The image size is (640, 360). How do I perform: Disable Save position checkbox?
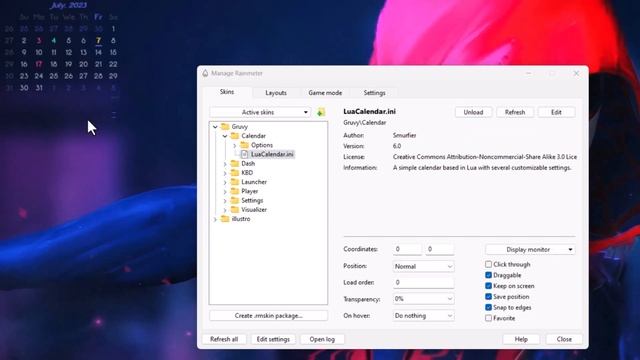[488, 297]
